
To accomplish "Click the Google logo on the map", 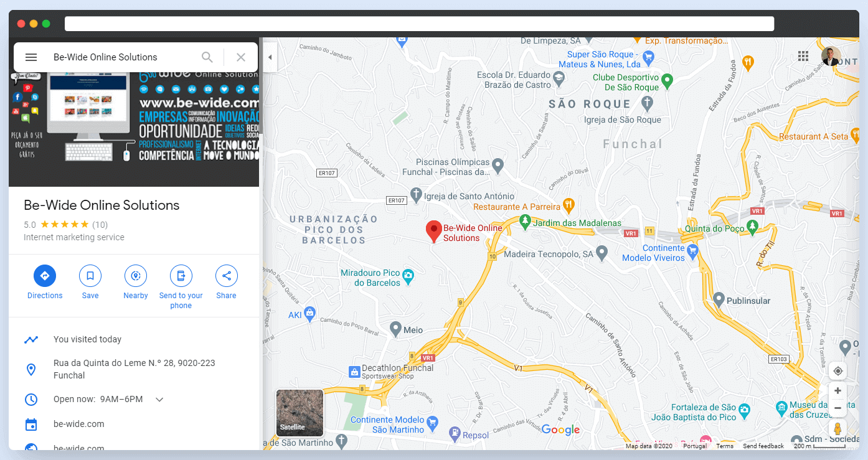I will [560, 429].
